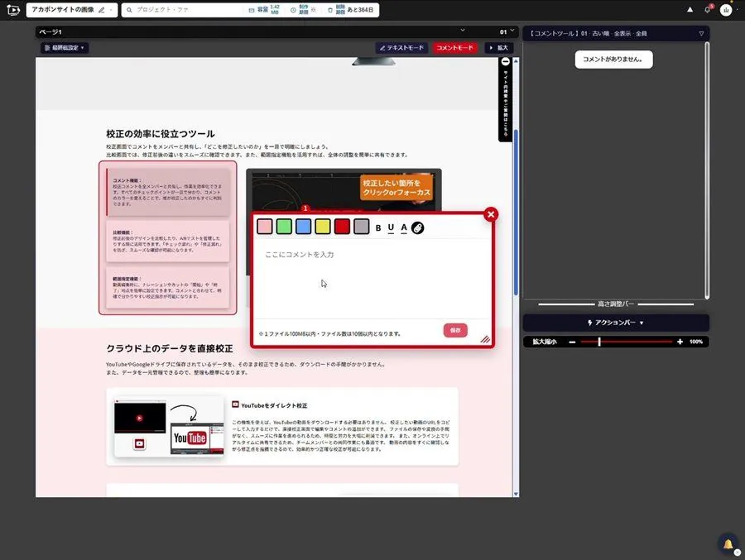Screen dimensions: 745x560
Task: Click the 範囲指定機能 feature card
Action: click(168, 288)
